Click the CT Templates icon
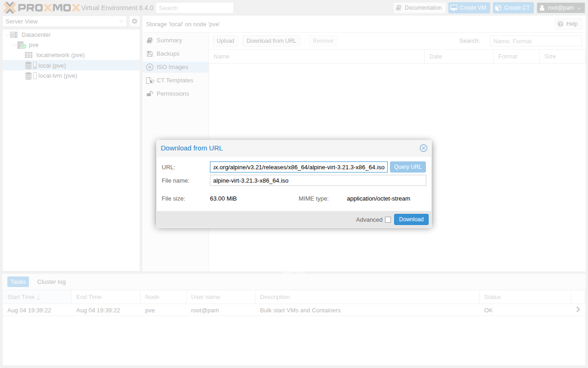The width and height of the screenshot is (588, 368). [x=150, y=80]
